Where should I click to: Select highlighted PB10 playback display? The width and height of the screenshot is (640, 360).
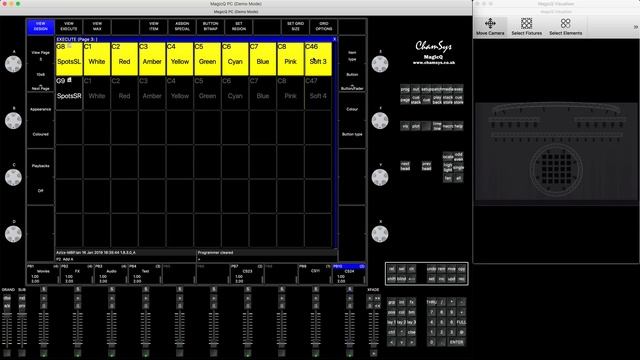pos(349,274)
